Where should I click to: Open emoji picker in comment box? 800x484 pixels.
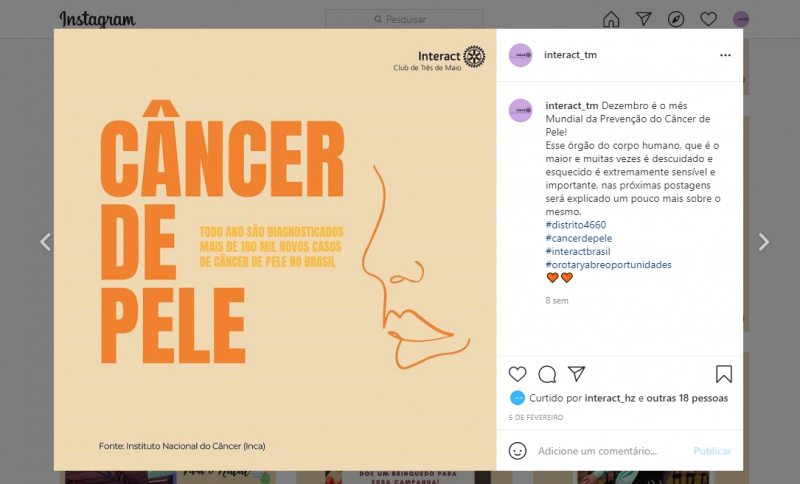[517, 451]
